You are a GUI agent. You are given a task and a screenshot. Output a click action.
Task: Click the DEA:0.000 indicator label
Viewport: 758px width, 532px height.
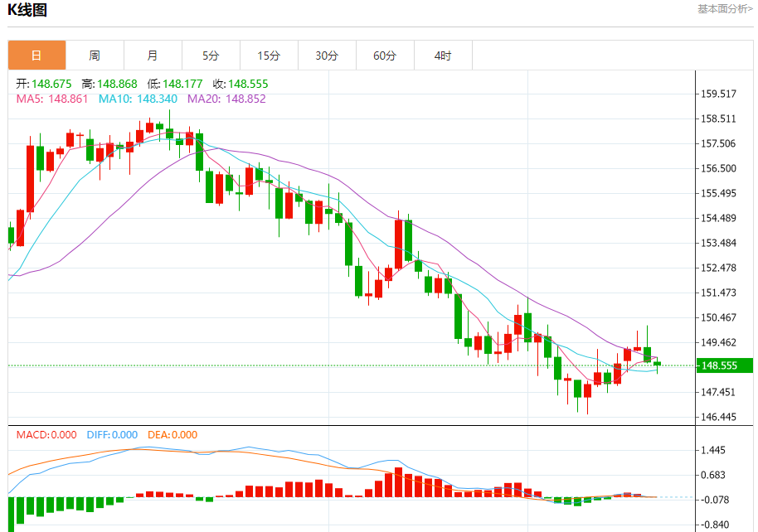[172, 434]
